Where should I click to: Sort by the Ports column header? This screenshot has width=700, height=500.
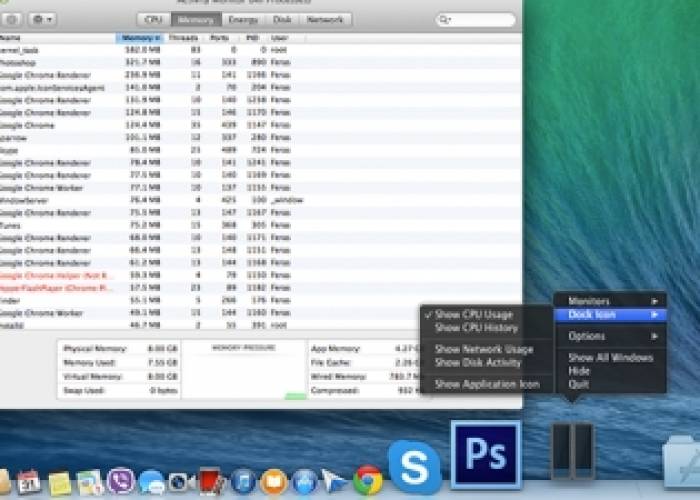[x=221, y=38]
